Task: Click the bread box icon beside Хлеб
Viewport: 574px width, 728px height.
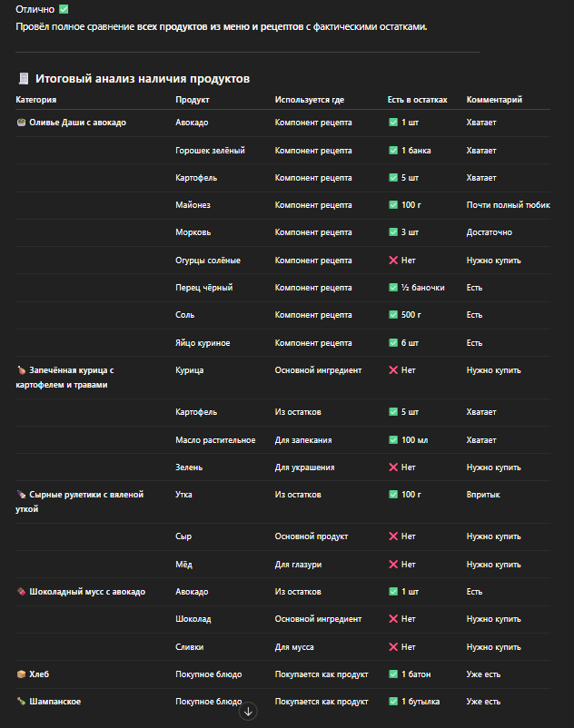Action: [x=21, y=674]
